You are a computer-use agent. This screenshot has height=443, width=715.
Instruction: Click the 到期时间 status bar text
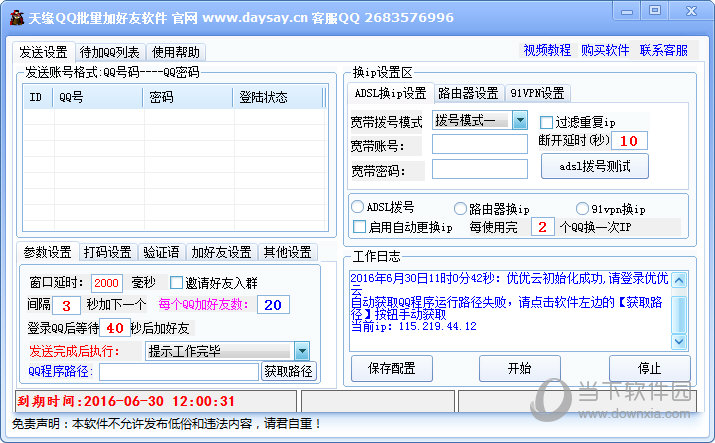[x=126, y=401]
